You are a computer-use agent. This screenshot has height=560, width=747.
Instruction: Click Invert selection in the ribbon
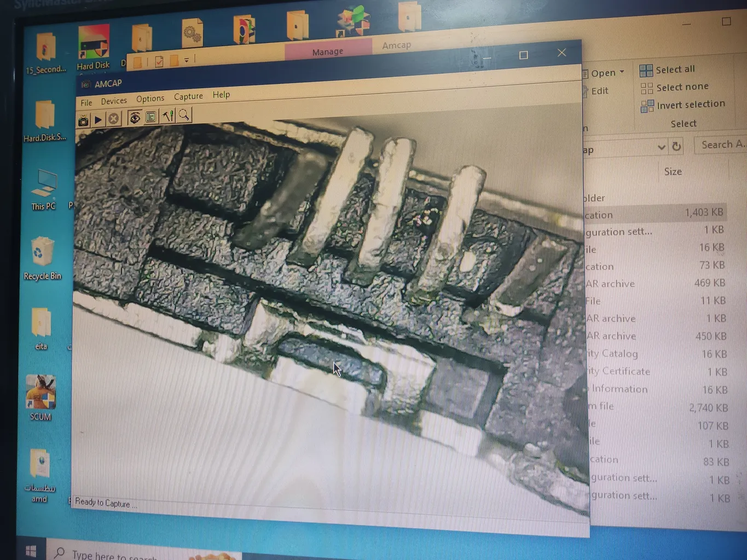coord(690,104)
